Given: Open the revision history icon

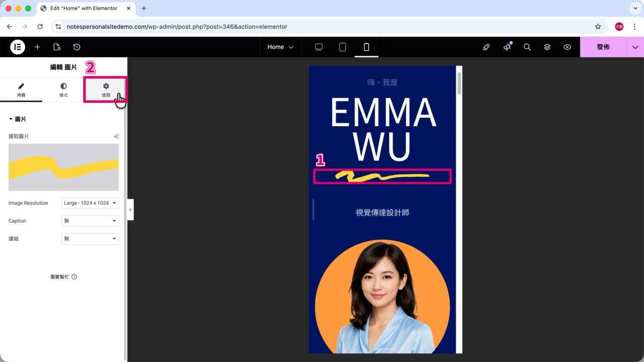Looking at the screenshot, I should click(x=76, y=47).
